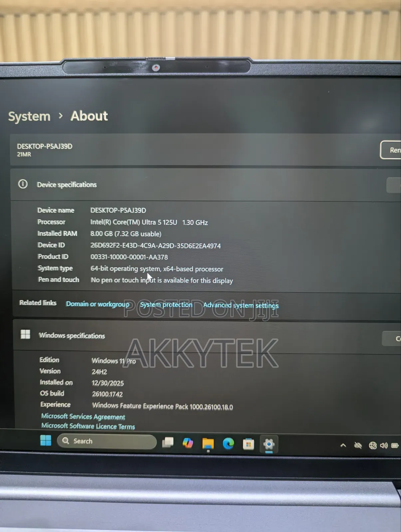The width and height of the screenshot is (401, 532).
Task: Click the System type value text
Action: point(157,269)
